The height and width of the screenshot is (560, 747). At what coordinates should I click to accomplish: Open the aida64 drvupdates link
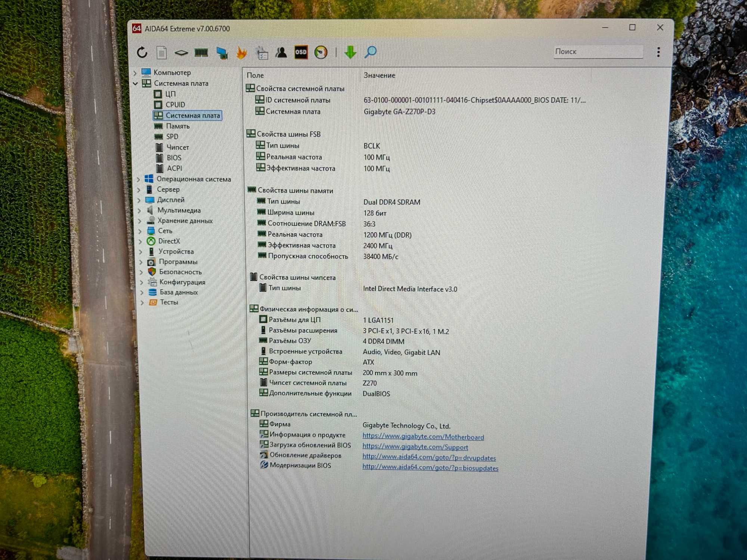(429, 458)
